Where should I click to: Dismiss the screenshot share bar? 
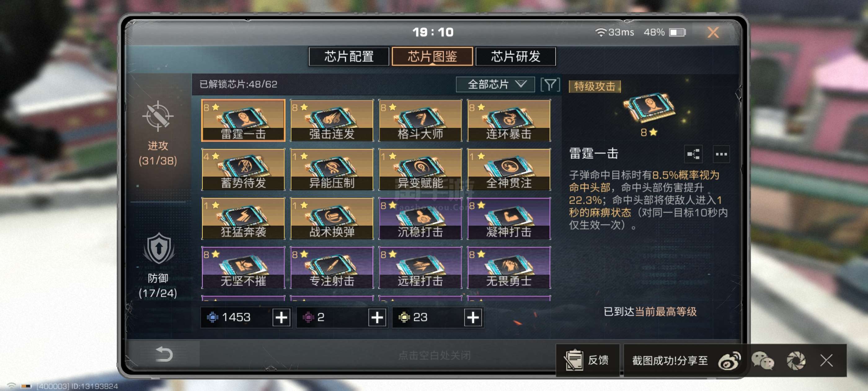[826, 360]
